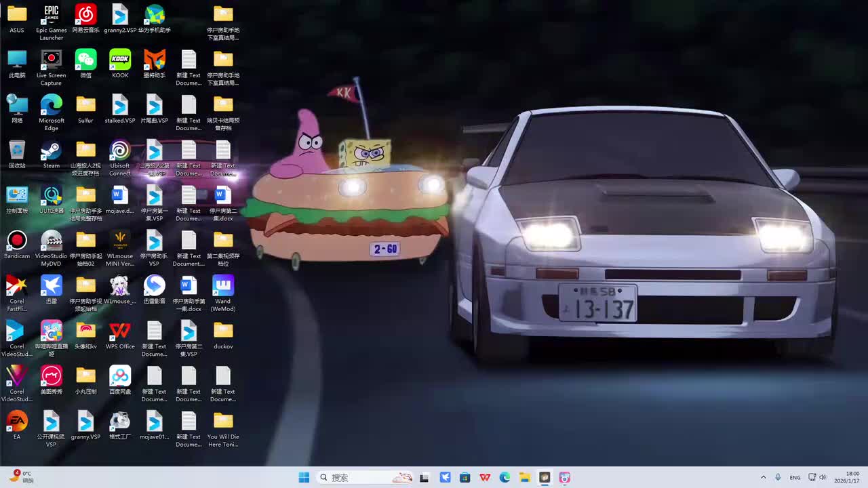Select the mojave.d... Word document
Viewport: 868px width, 488px height.
[x=120, y=200]
